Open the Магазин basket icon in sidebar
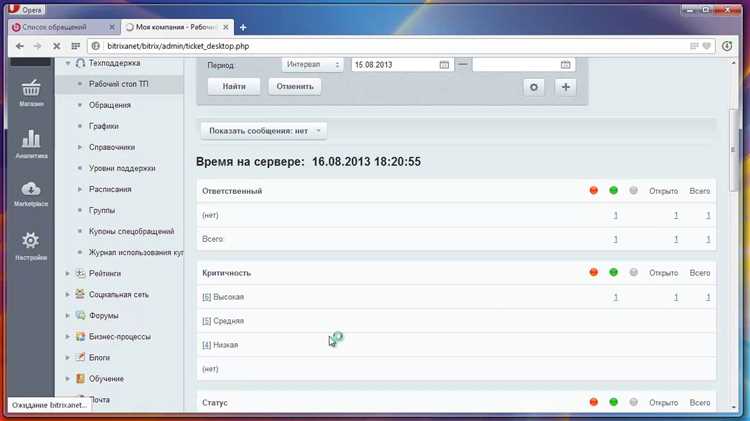 31,88
